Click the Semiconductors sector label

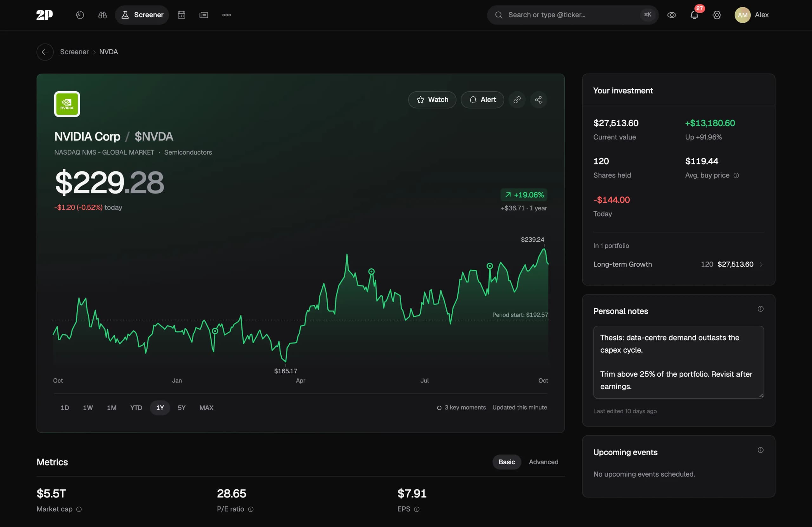pos(188,152)
